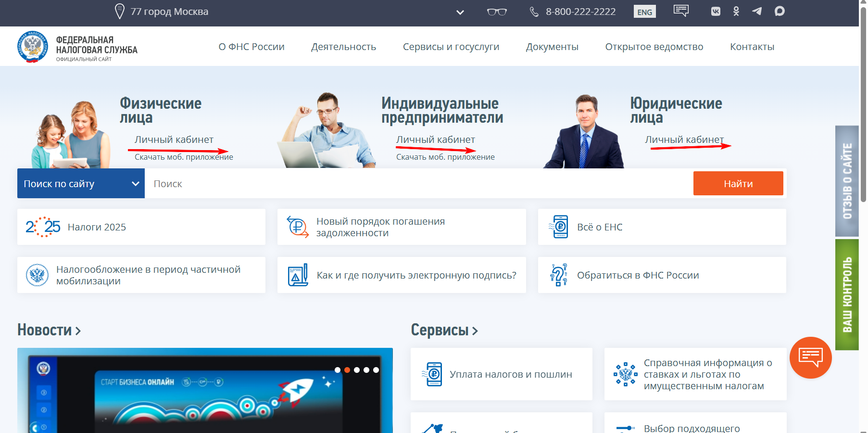Expand the Новости section arrow
This screenshot has height=433, width=868.
(78, 331)
